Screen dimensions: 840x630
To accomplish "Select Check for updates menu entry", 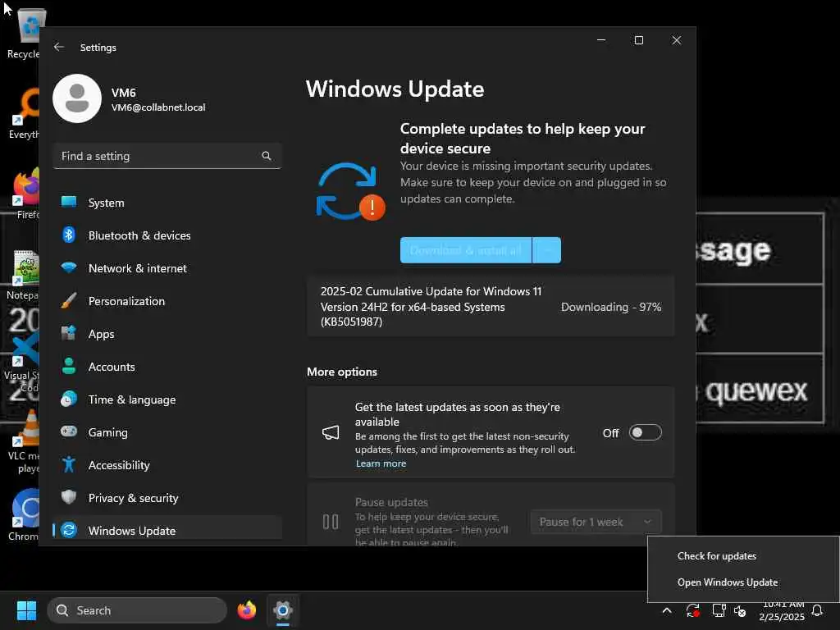I will (743, 556).
